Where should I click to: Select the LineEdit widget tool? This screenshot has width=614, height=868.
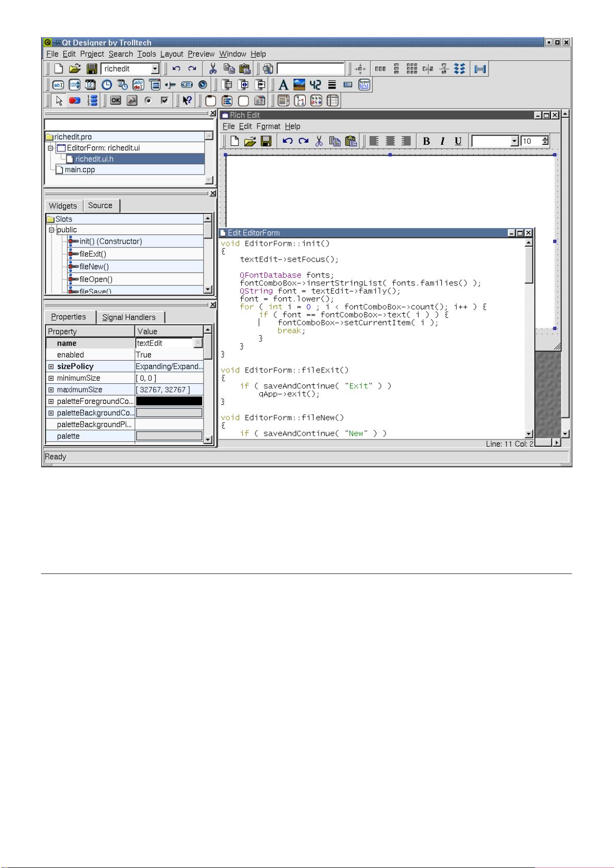(58, 85)
